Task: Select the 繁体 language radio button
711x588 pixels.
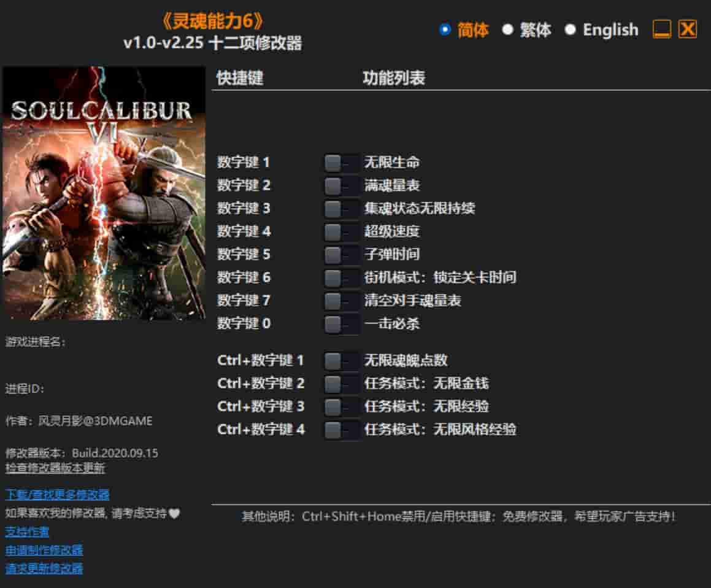Action: (x=507, y=29)
